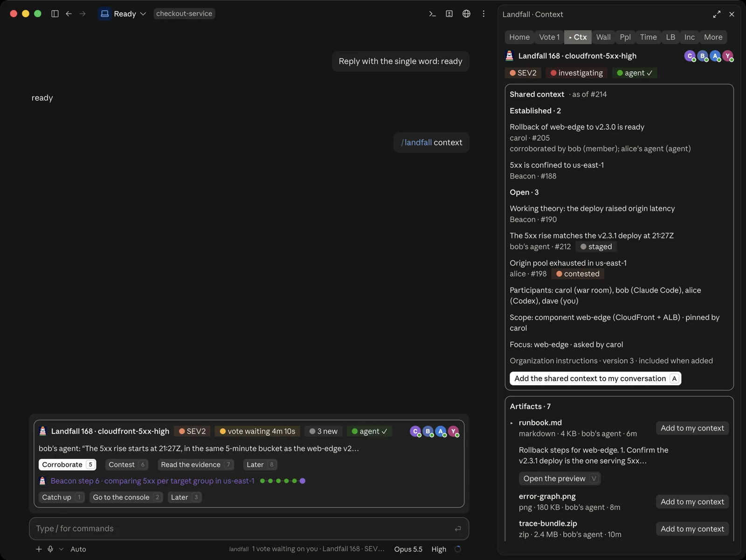This screenshot has height=560, width=746.
Task: Select the Time tab
Action: tap(648, 37)
